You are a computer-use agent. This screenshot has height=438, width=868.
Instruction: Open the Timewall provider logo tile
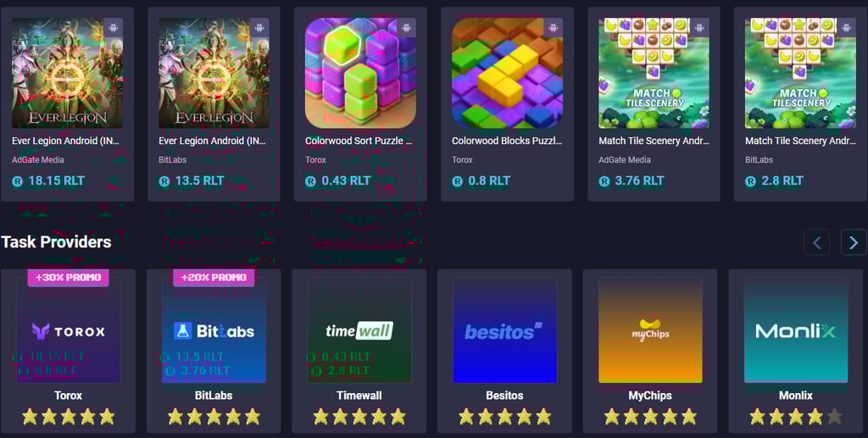(x=359, y=330)
